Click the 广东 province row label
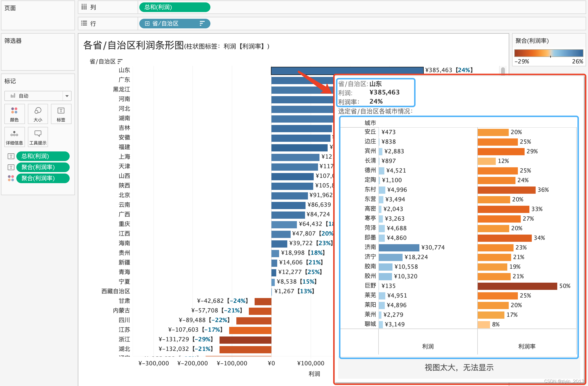 click(124, 80)
